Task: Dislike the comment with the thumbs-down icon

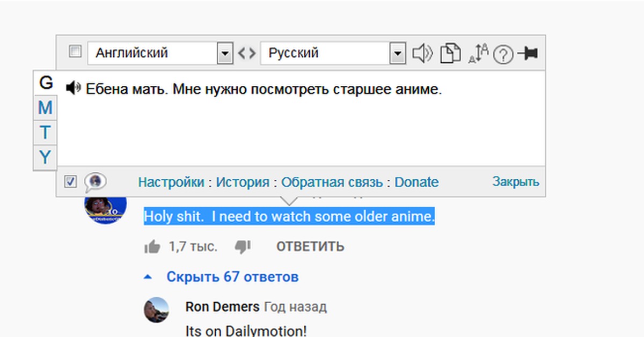Action: [243, 247]
